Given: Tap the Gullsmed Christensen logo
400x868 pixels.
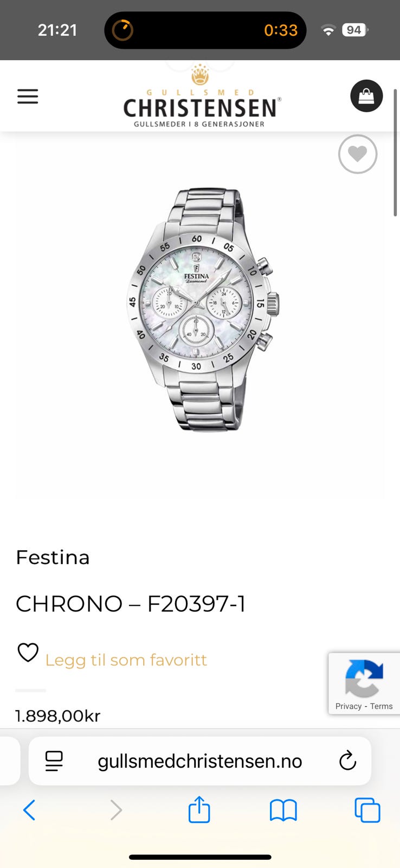Looking at the screenshot, I should [x=201, y=97].
